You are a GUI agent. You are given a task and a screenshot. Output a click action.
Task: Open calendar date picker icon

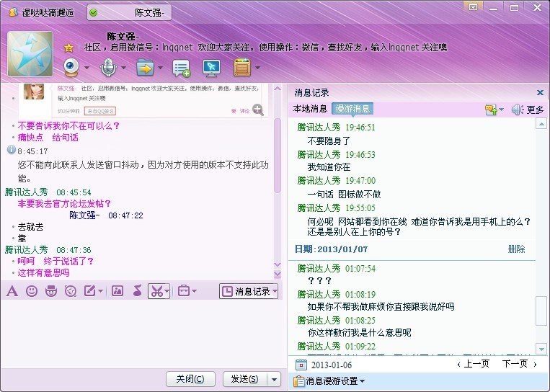(x=301, y=365)
